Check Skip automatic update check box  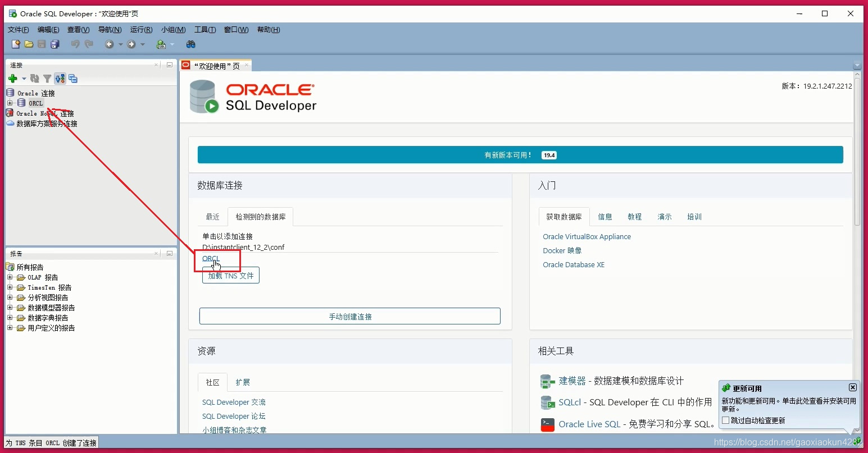(725, 420)
